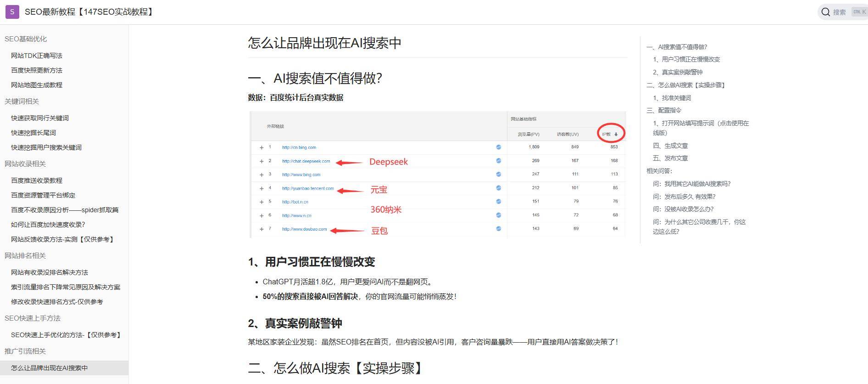Jump to 二、怎么做AI搜索【实操步骤】 in outline
This screenshot has height=384, width=868.
(686, 85)
